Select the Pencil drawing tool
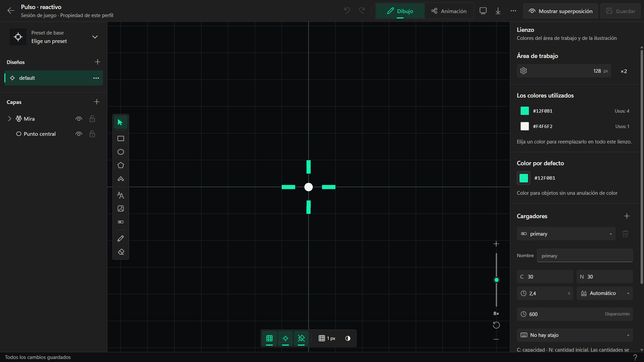 click(x=121, y=238)
